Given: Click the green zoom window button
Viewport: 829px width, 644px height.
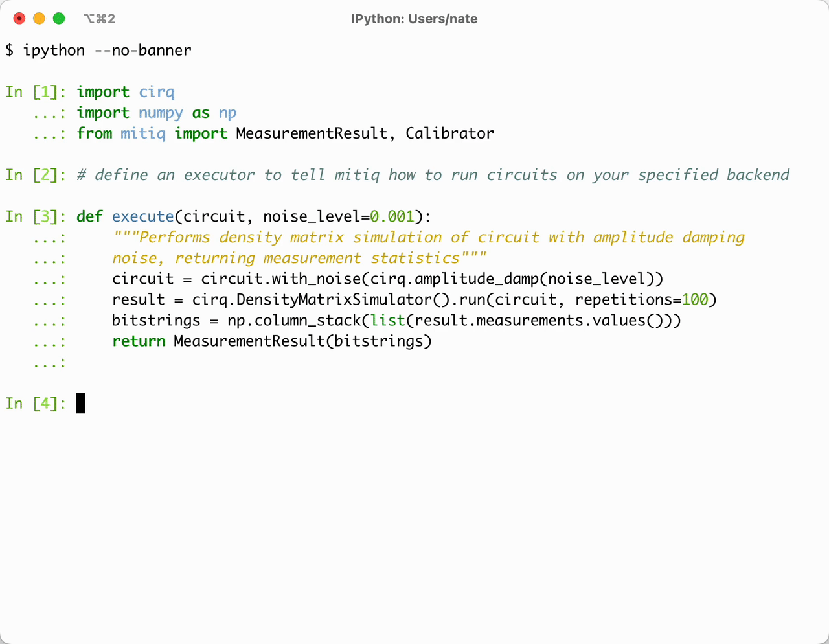Looking at the screenshot, I should pyautogui.click(x=59, y=18).
